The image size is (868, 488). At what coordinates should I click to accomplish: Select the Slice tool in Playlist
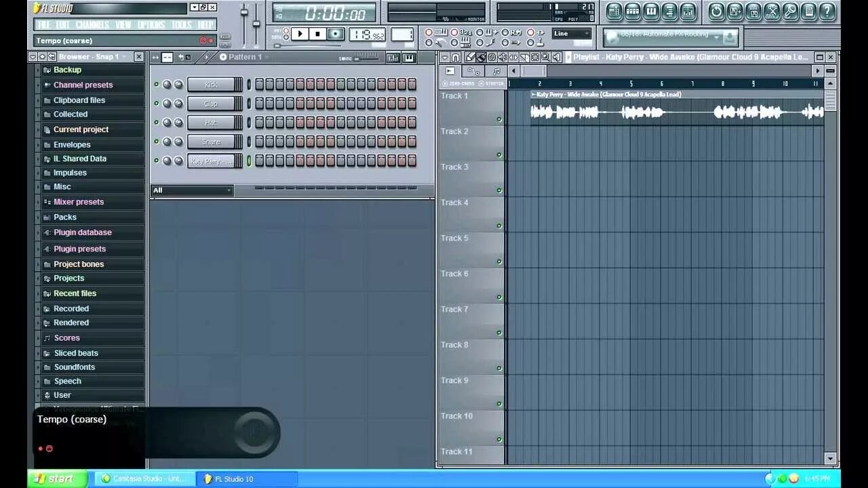pos(524,58)
